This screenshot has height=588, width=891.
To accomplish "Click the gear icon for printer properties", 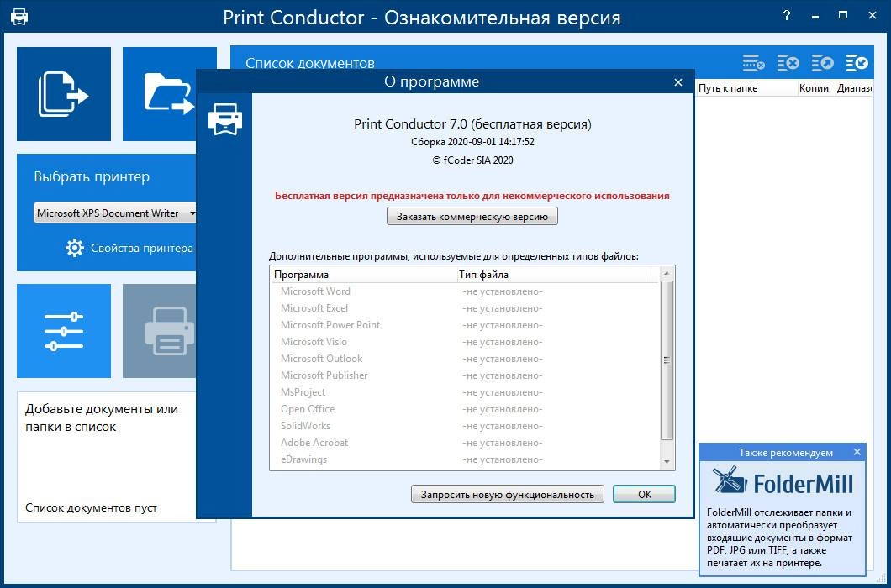I will (75, 249).
